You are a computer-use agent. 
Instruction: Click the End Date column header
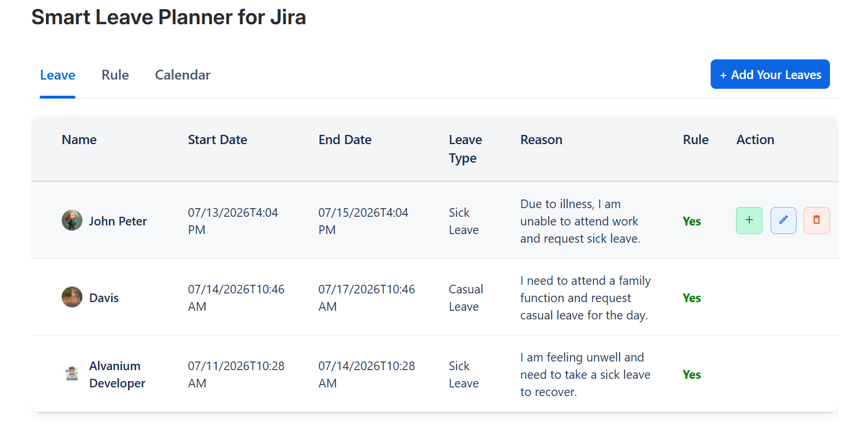(x=345, y=140)
